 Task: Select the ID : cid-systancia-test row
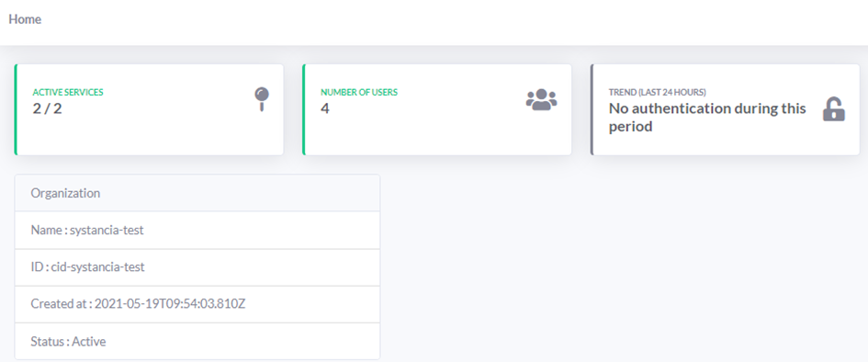(197, 267)
